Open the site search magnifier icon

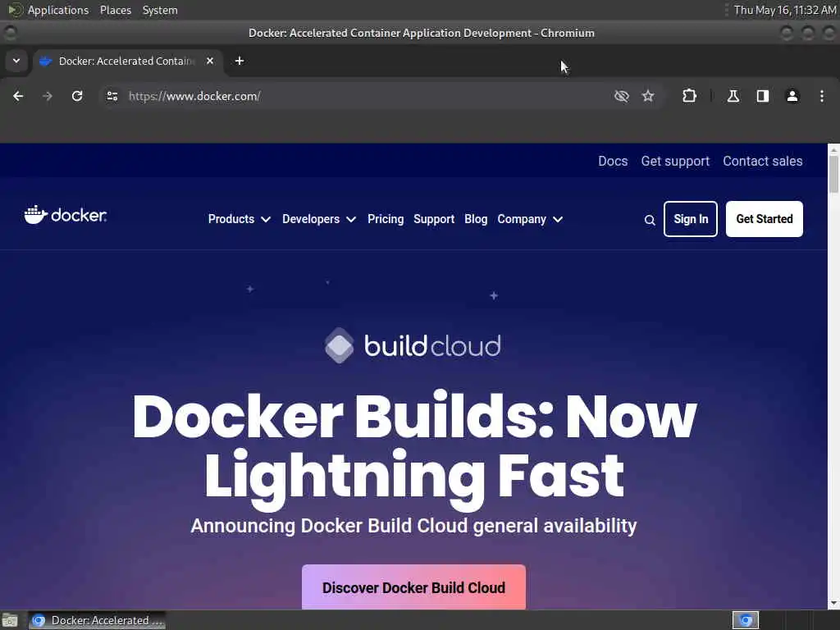click(650, 220)
